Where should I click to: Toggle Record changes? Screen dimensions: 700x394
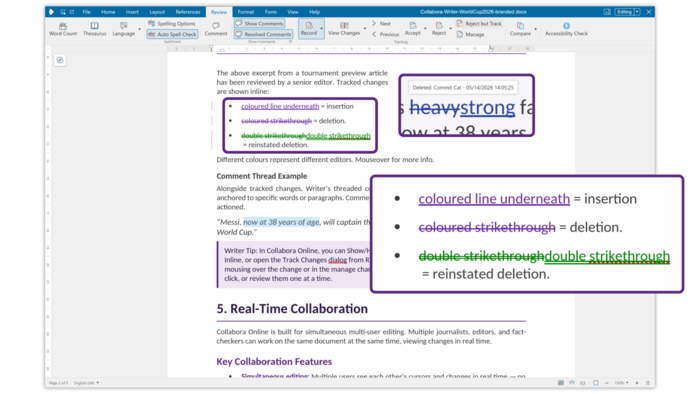[308, 29]
